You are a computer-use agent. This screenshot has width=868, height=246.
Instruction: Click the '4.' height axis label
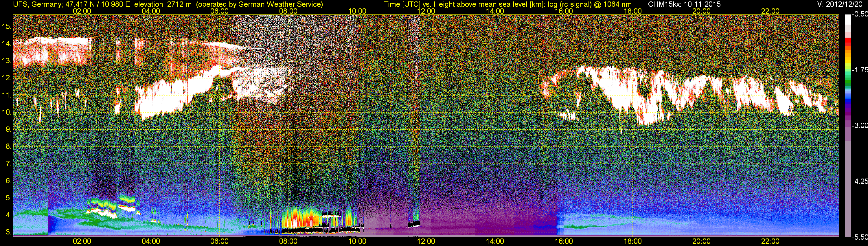click(x=9, y=215)
